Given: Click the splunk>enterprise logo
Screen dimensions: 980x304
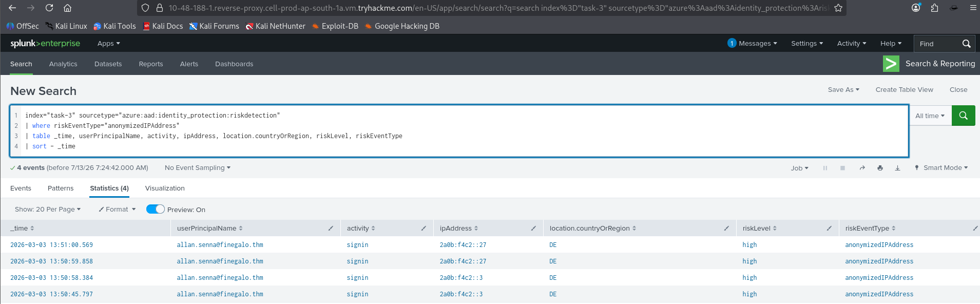Looking at the screenshot, I should pos(45,43).
